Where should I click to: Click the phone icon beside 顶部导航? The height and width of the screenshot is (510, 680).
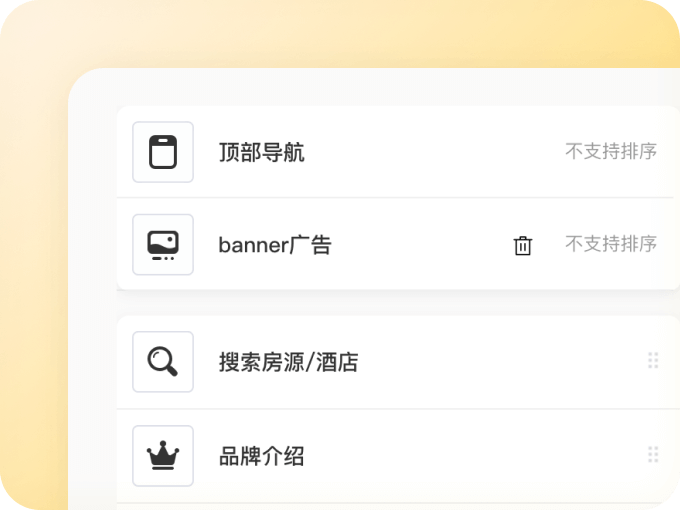point(162,152)
